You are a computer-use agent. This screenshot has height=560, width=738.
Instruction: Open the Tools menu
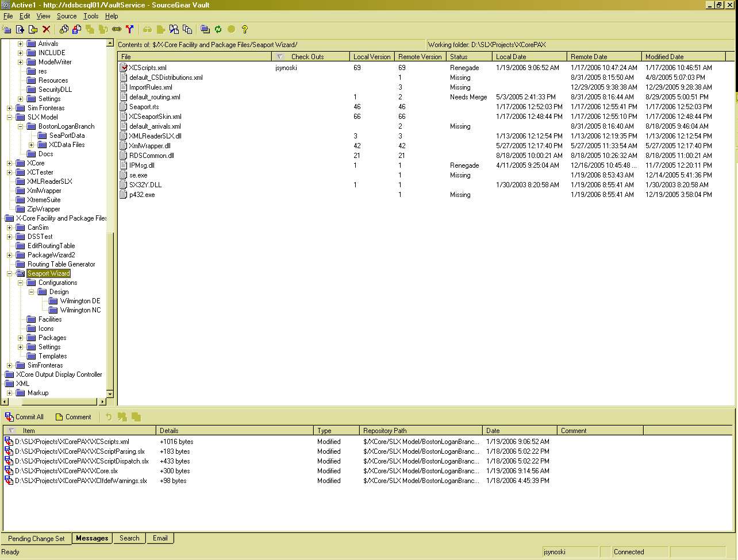coord(91,16)
